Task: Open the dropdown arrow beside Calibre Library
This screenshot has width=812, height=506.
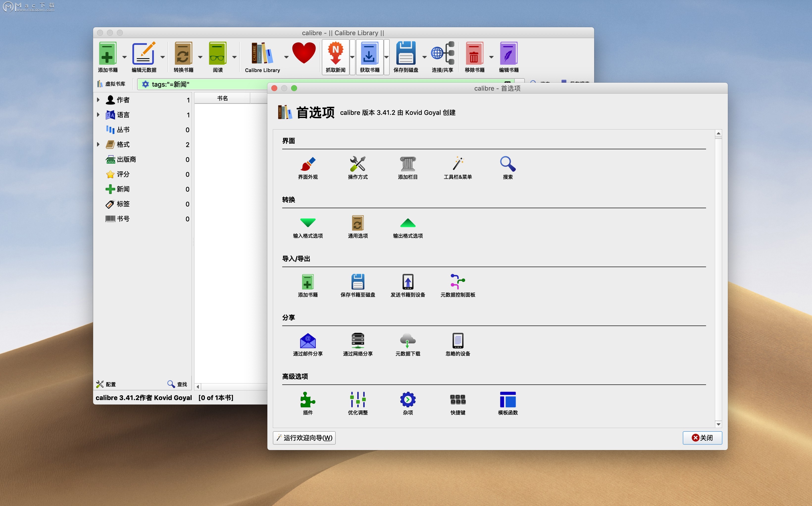Action: (286, 57)
